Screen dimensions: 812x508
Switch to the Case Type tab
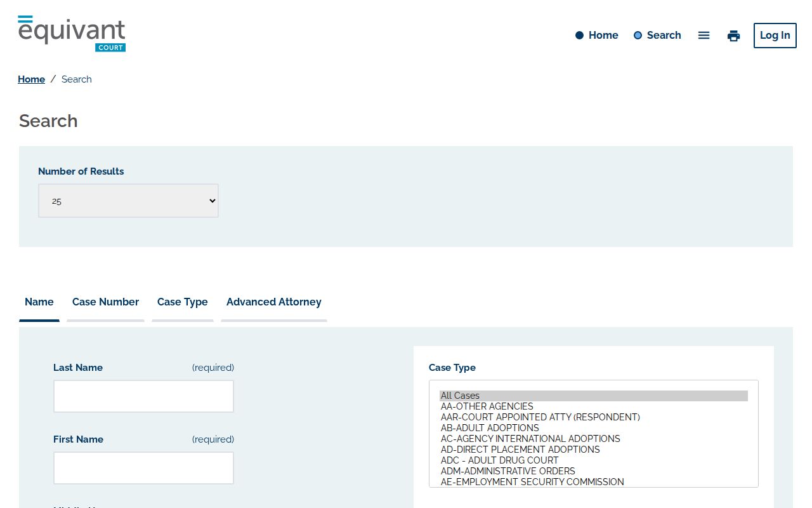(183, 302)
